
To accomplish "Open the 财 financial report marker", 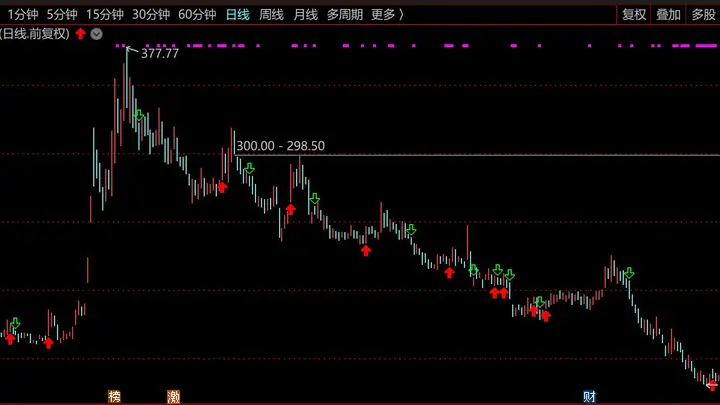I will pyautogui.click(x=589, y=396).
